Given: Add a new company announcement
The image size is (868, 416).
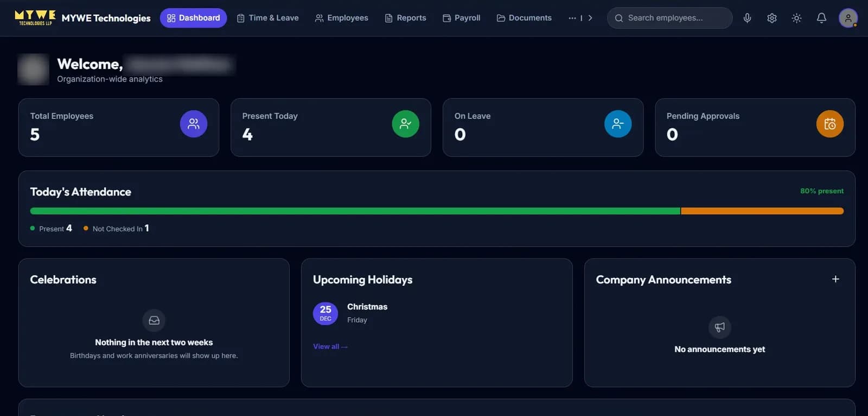Looking at the screenshot, I should click(835, 279).
